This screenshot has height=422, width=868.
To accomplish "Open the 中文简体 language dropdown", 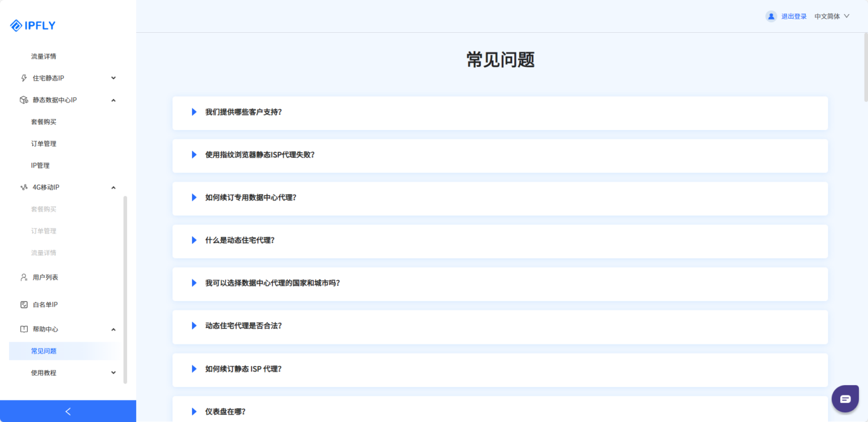I will tap(831, 16).
